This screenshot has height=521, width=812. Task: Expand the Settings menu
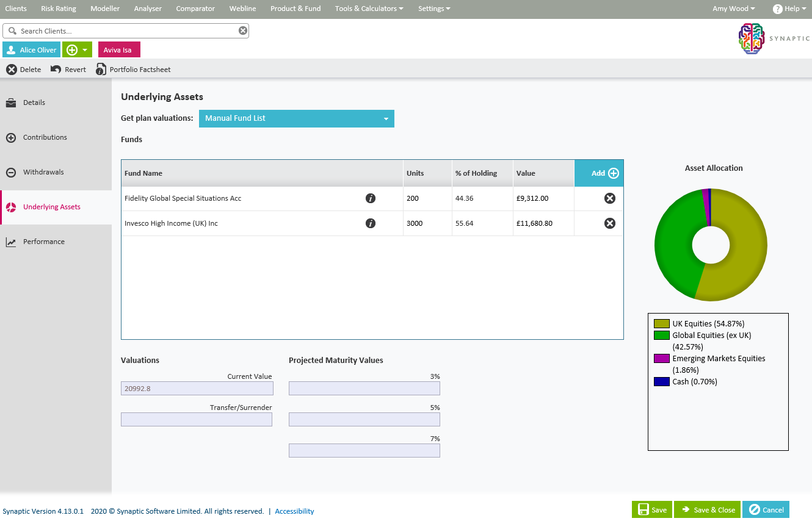click(x=433, y=9)
